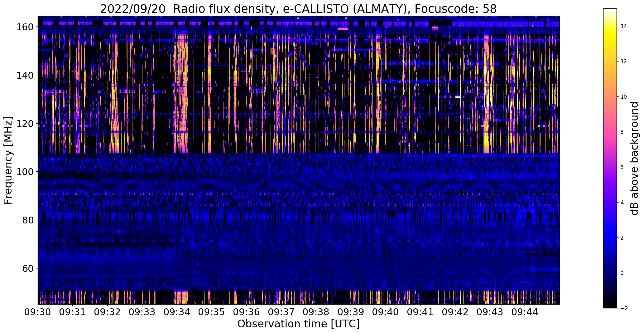
Task: Click the 09:30 time tick label
Action: 38,312
